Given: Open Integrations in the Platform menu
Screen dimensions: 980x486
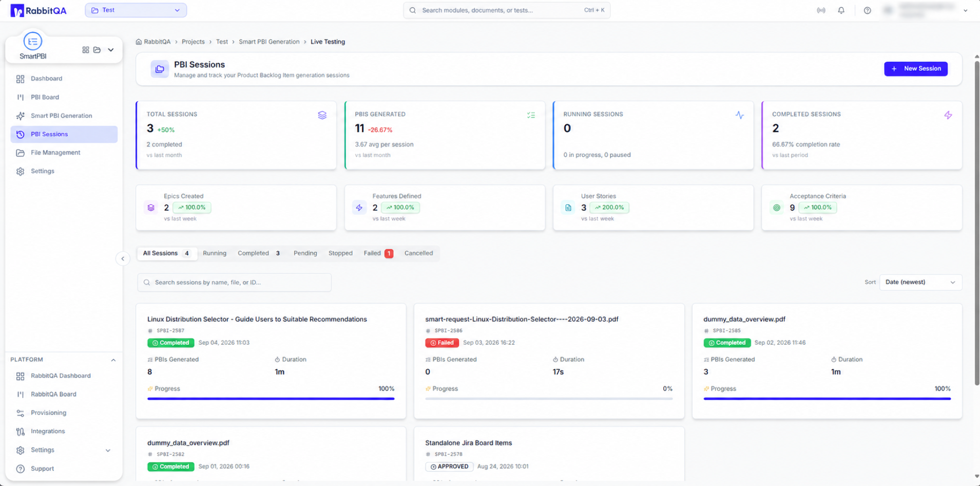Looking at the screenshot, I should [64, 432].
